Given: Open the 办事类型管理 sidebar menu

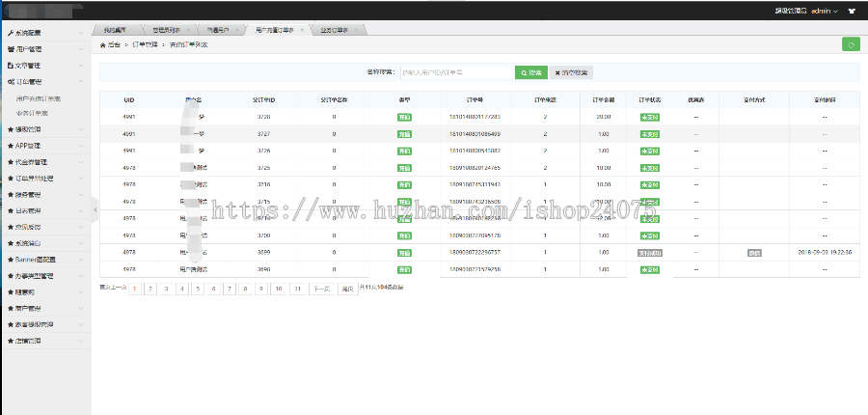Looking at the screenshot, I should pyautogui.click(x=45, y=276).
